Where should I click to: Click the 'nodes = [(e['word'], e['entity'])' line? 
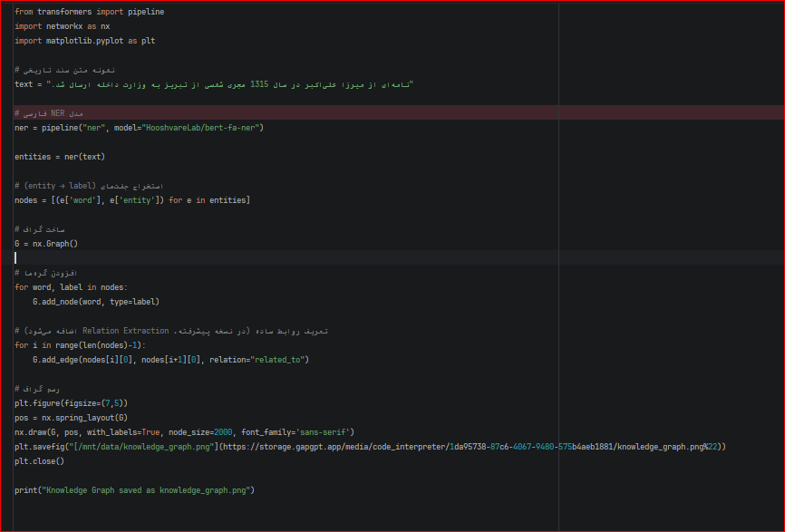(x=132, y=200)
